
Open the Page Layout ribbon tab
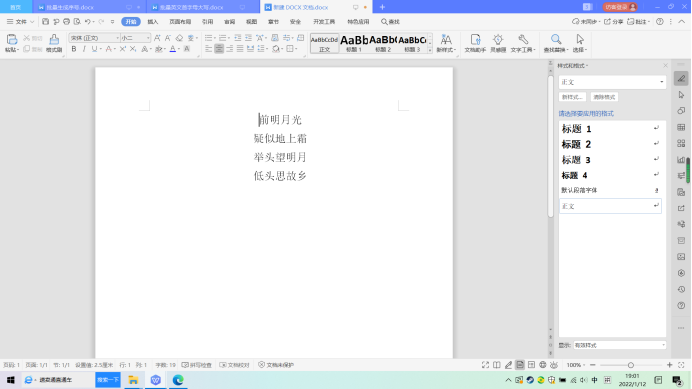180,22
